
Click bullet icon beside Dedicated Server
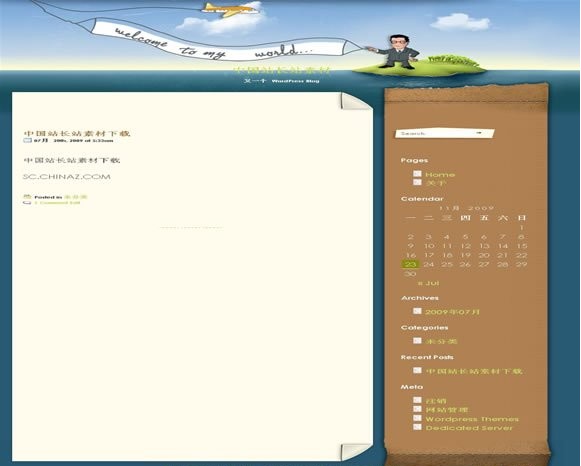click(417, 427)
